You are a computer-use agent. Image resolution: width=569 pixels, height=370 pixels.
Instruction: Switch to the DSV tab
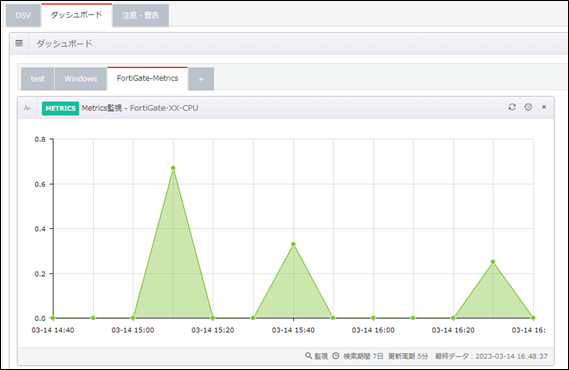click(x=23, y=15)
